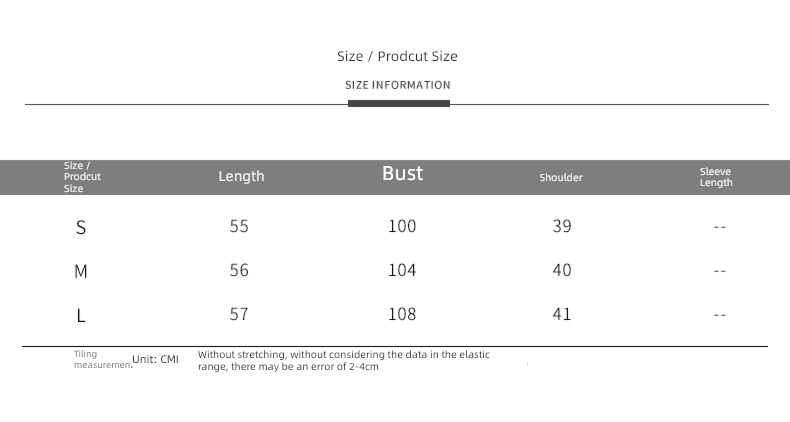Screen dimensions: 790x422
Task: Click the 'Unit: CMI' label
Action: pos(155,360)
